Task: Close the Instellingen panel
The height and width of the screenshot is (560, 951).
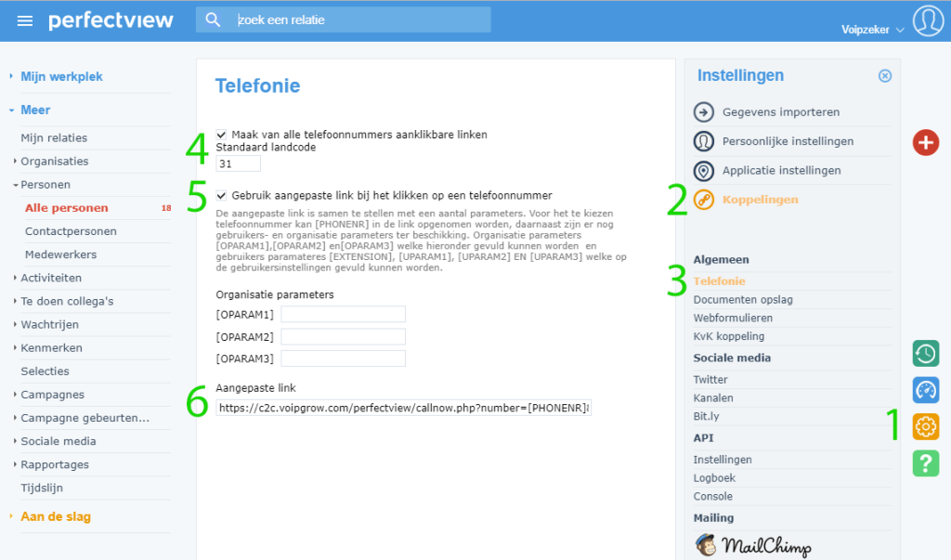Action: 885,76
